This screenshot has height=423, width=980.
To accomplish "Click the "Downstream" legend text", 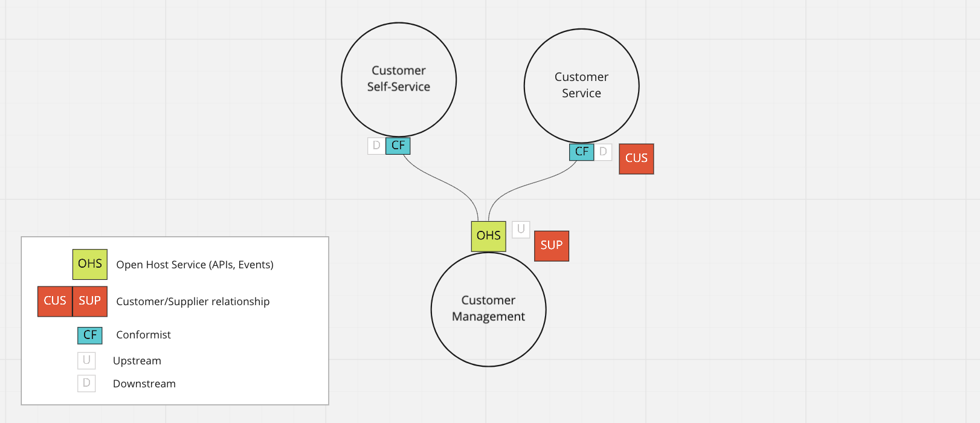I will (x=144, y=384).
